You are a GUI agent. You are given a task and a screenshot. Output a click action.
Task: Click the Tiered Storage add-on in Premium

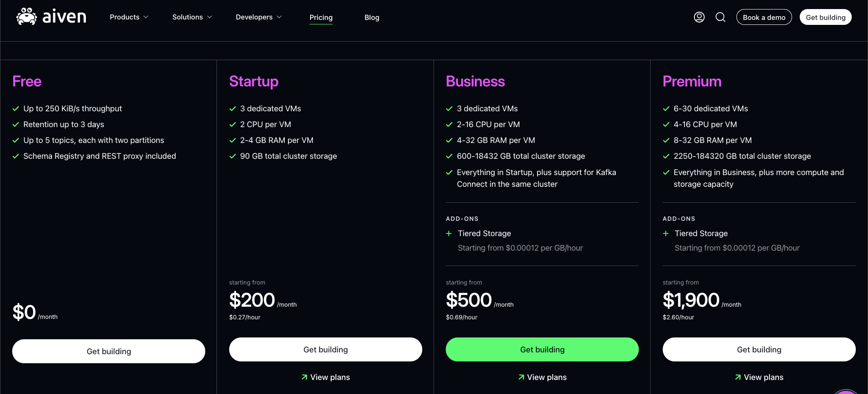[x=701, y=233]
